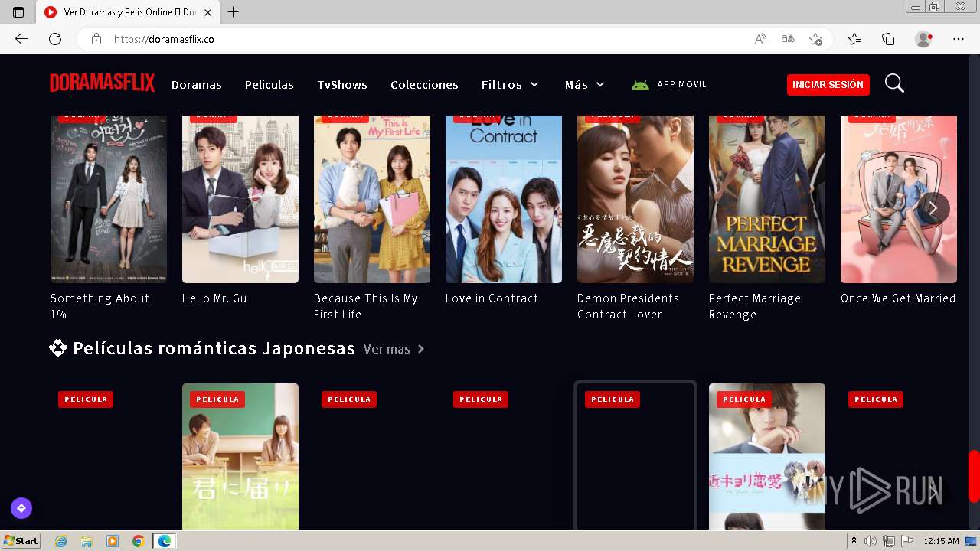The image size is (980, 551).
Task: Click the INICIAR SESIÓN button
Action: click(828, 85)
